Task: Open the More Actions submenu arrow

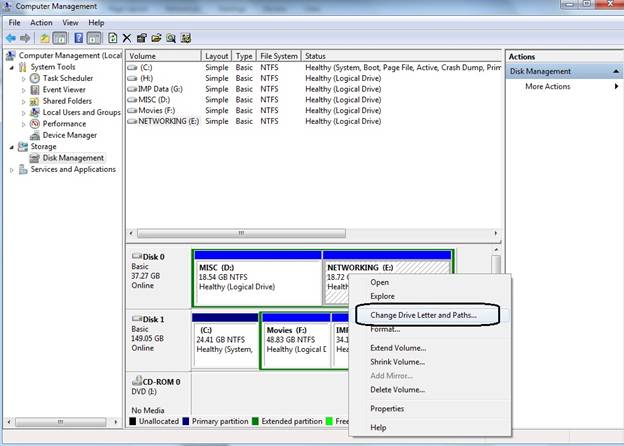Action: [616, 86]
